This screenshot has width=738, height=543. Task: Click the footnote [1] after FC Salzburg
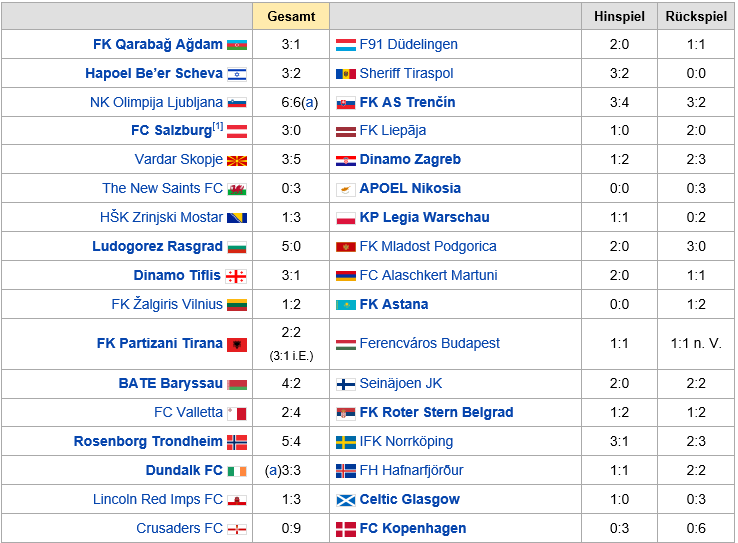[x=217, y=126]
